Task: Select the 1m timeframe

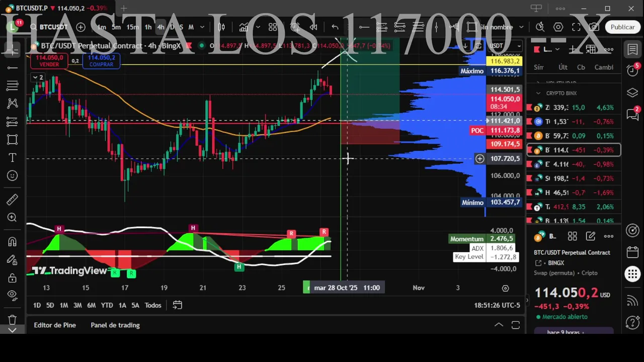Action: [x=101, y=27]
